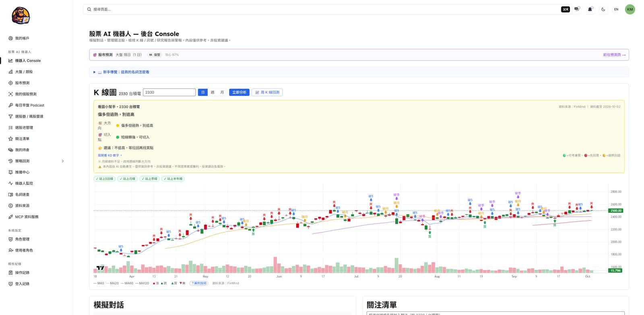The height and width of the screenshot is (315, 644).
Task: Click the 圖例說明 legend help button
Action: pyautogui.click(x=198, y=283)
